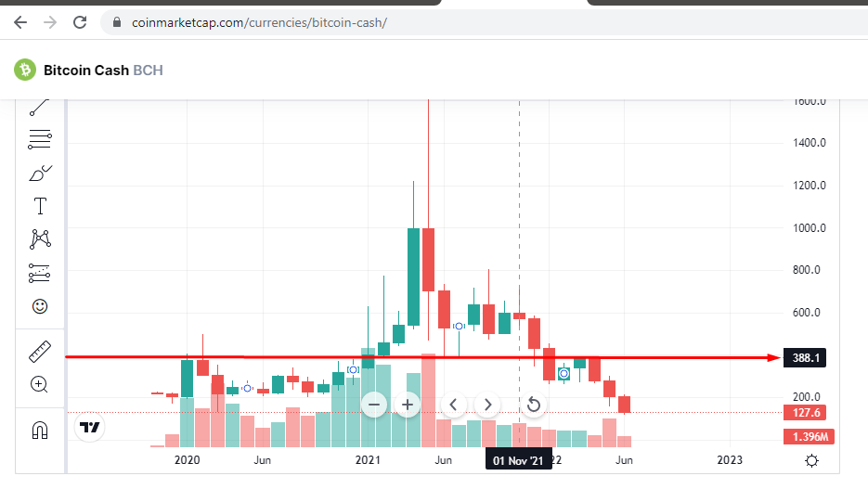Image resolution: width=868 pixels, height=502 pixels.
Task: Click the 800.0 price axis label
Action: click(806, 270)
